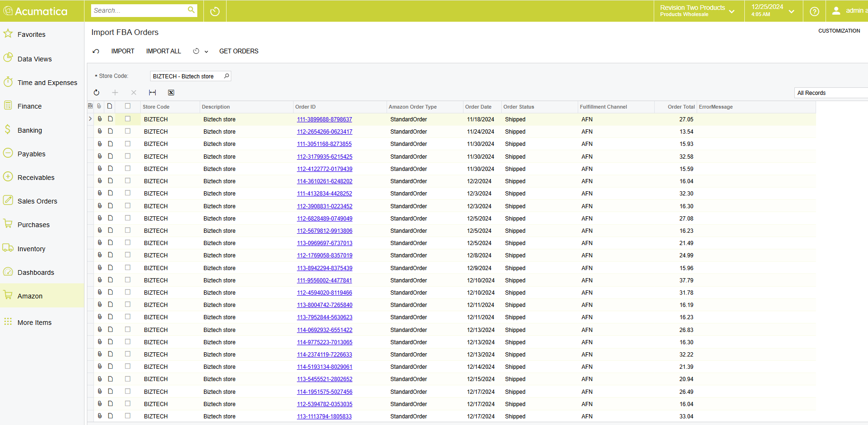Check the row for order 113-1113794-1805833

pyautogui.click(x=127, y=416)
